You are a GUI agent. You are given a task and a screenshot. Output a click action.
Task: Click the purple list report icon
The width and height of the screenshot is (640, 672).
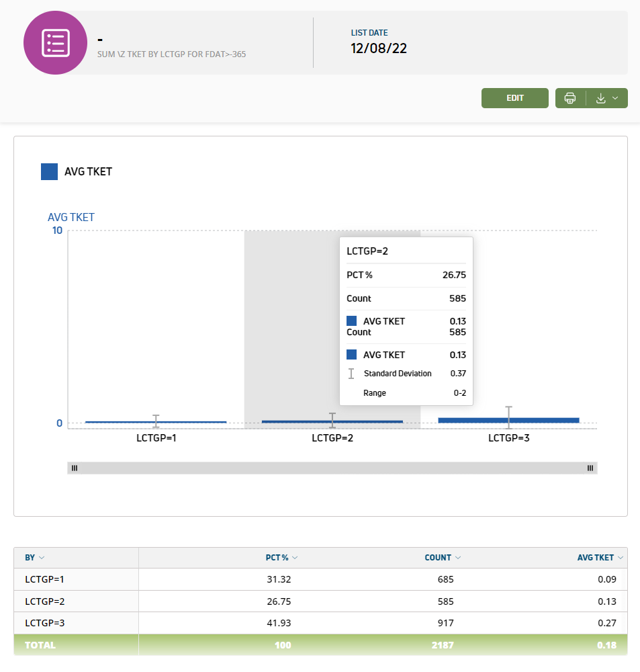pos(55,42)
